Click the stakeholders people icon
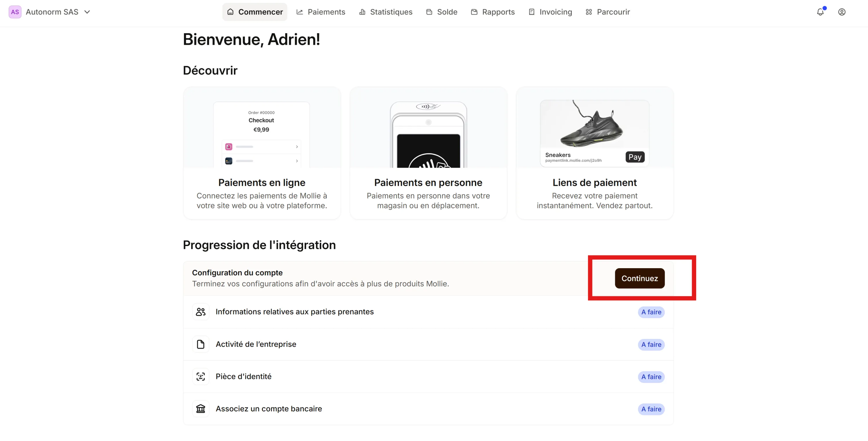 [x=201, y=312]
